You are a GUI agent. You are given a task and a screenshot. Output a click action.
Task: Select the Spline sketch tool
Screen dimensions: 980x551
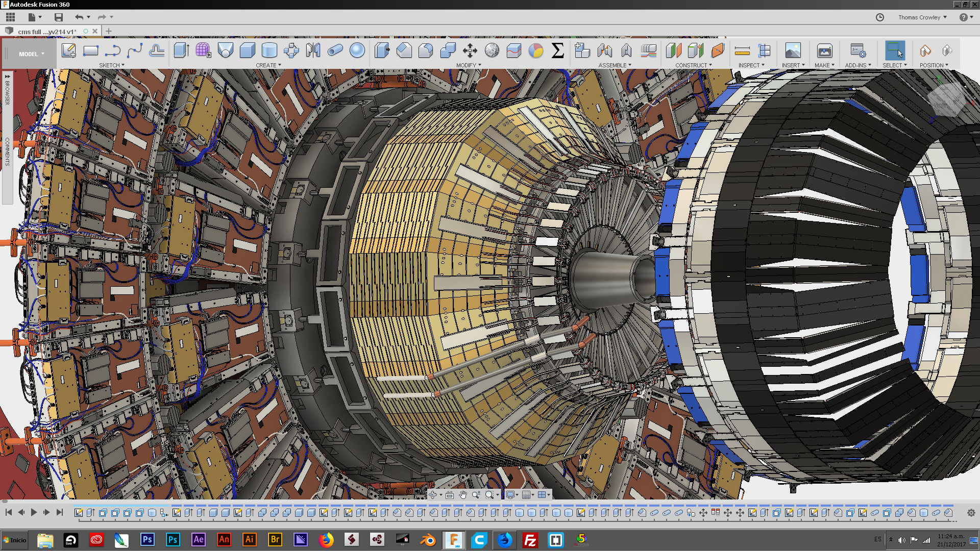[135, 51]
